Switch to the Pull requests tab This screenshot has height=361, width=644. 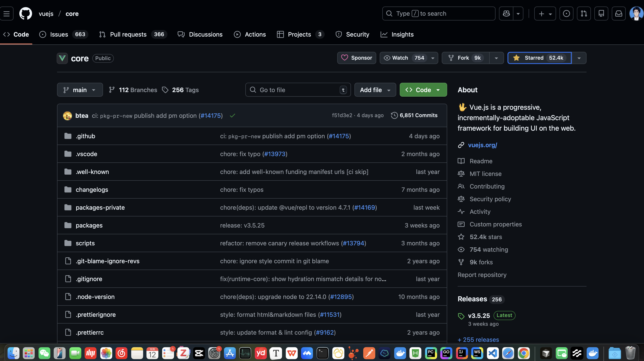pyautogui.click(x=128, y=34)
